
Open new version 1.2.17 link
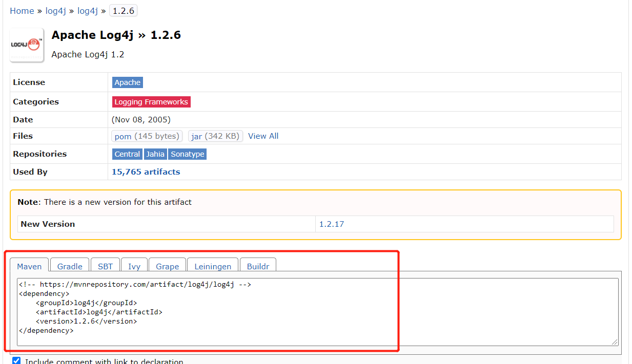[x=332, y=224]
